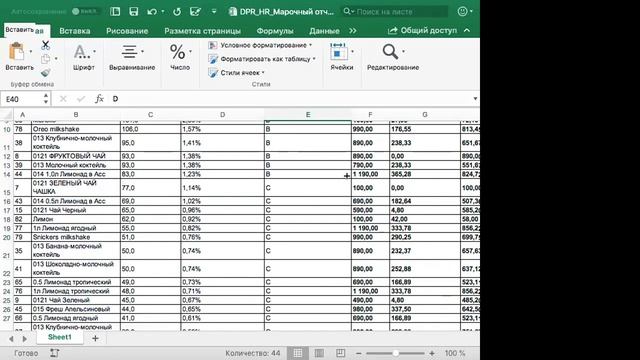This screenshot has width=640, height=360.
Task: Click the sidebar layout icon in title bar
Action: (115, 11)
